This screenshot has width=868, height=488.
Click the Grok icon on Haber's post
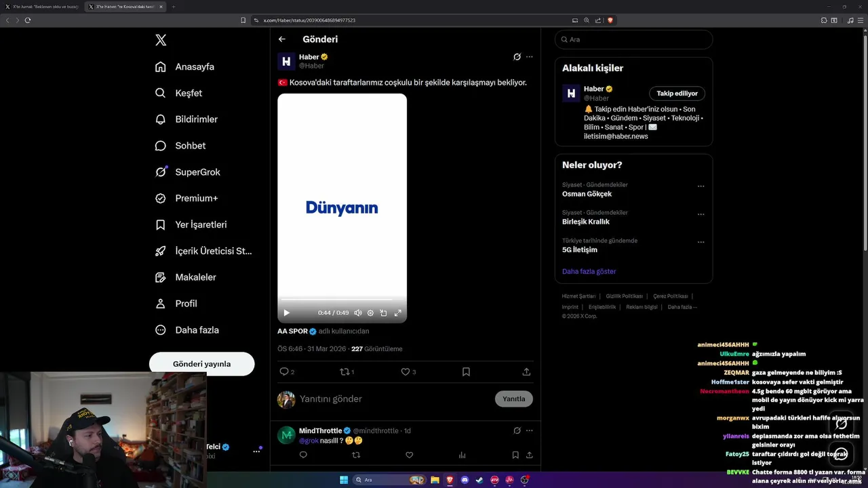(517, 57)
